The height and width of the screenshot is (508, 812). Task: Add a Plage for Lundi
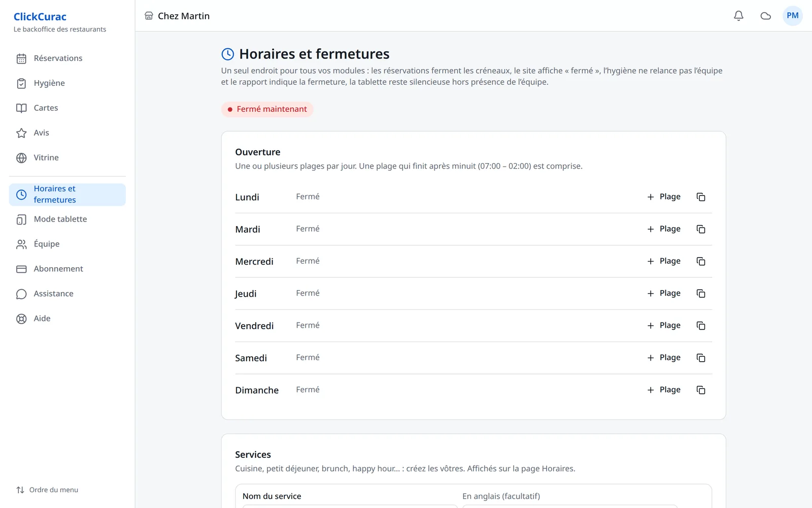(x=664, y=197)
